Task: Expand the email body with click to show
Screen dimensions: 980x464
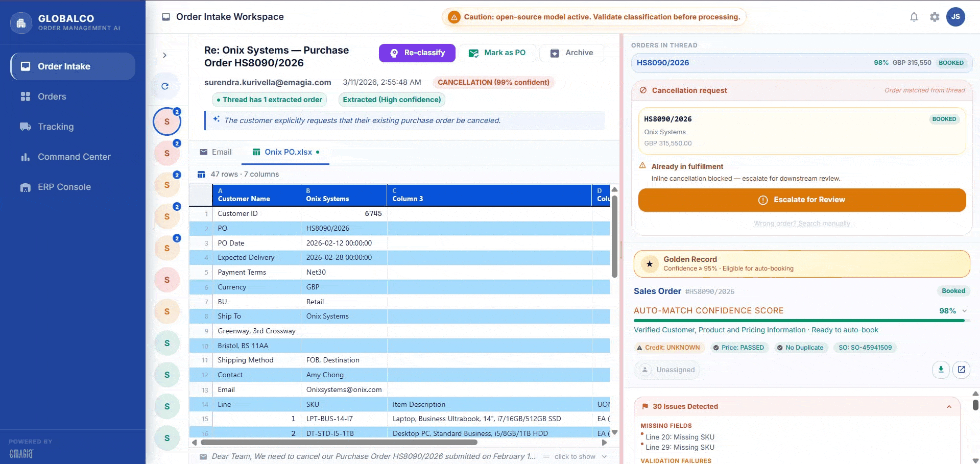Action: pyautogui.click(x=575, y=456)
